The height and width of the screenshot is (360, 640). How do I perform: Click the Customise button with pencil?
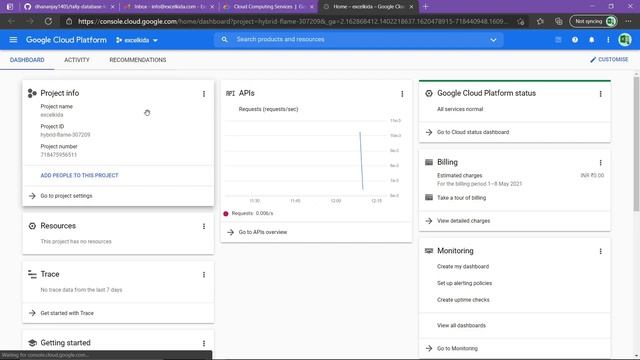609,60
